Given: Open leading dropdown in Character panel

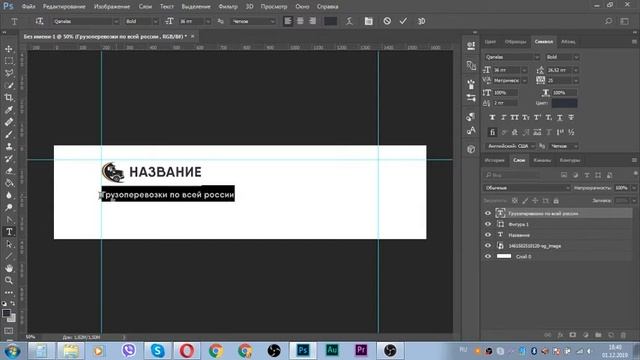Looking at the screenshot, I should 576,70.
